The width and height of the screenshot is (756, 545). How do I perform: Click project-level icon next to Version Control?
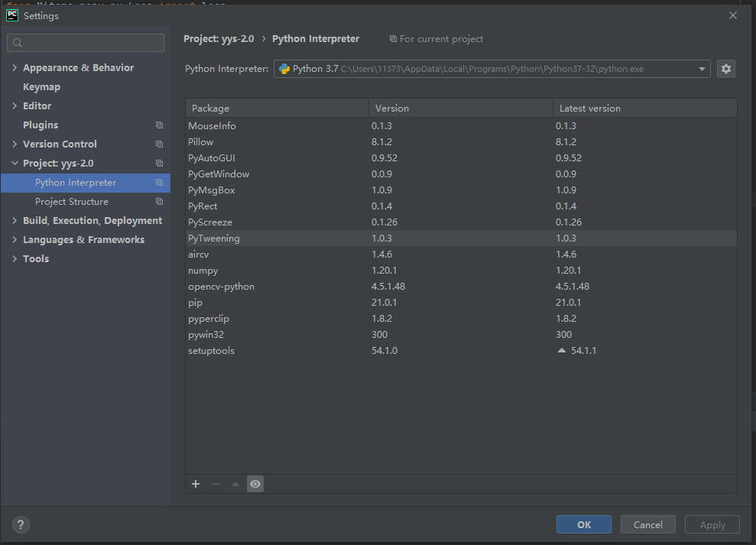159,144
